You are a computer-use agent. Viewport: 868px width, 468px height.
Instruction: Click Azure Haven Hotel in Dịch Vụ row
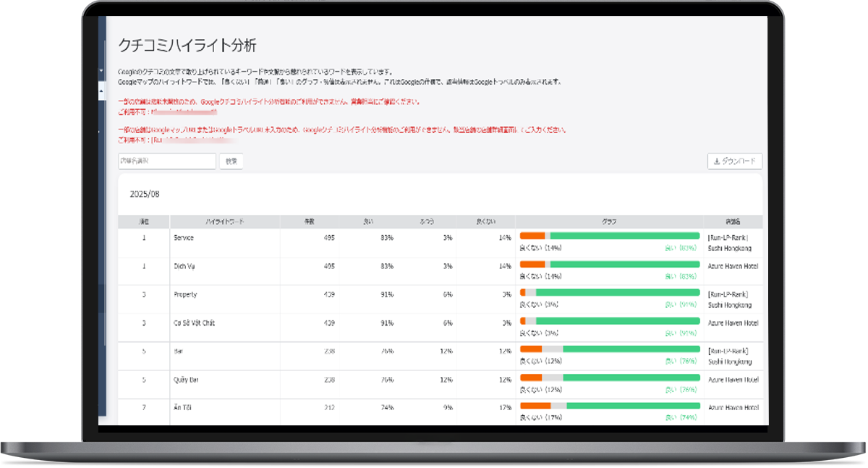[733, 266]
